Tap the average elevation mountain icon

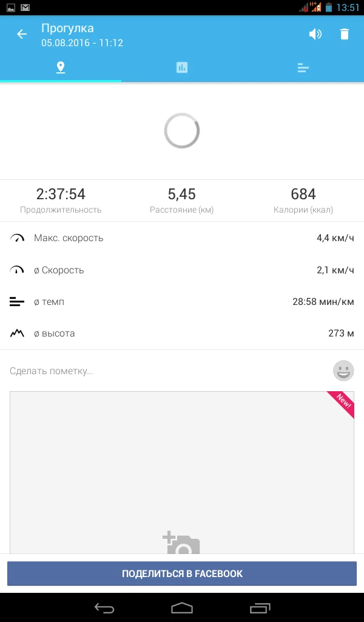17,333
